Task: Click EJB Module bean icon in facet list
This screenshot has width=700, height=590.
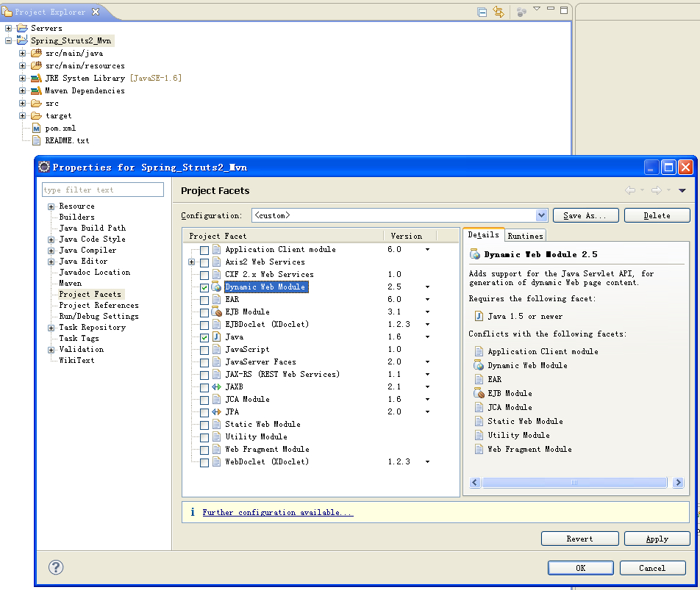Action: (216, 312)
